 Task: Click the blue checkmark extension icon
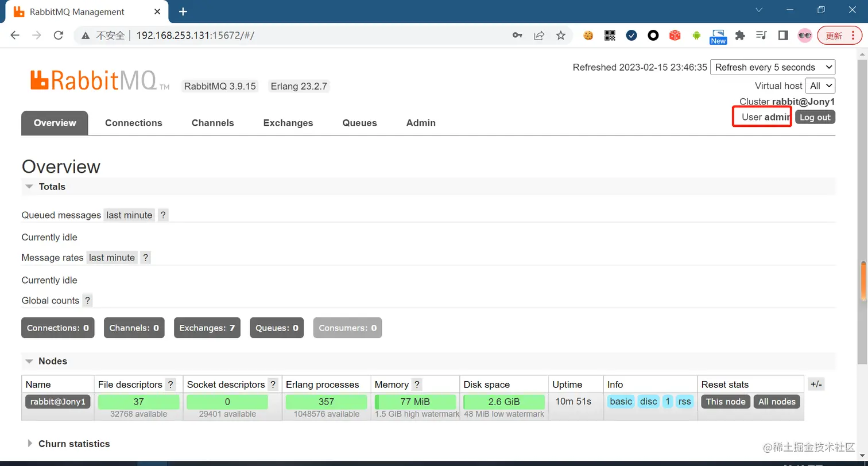631,36
